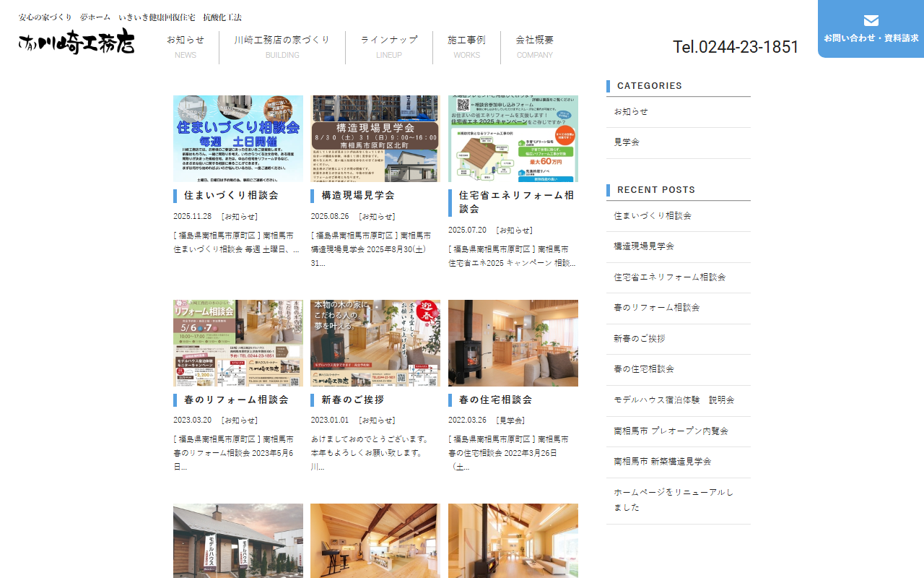Open the 新春のご挨拶 post thumbnail image
This screenshot has height=578, width=924.
pyautogui.click(x=375, y=343)
